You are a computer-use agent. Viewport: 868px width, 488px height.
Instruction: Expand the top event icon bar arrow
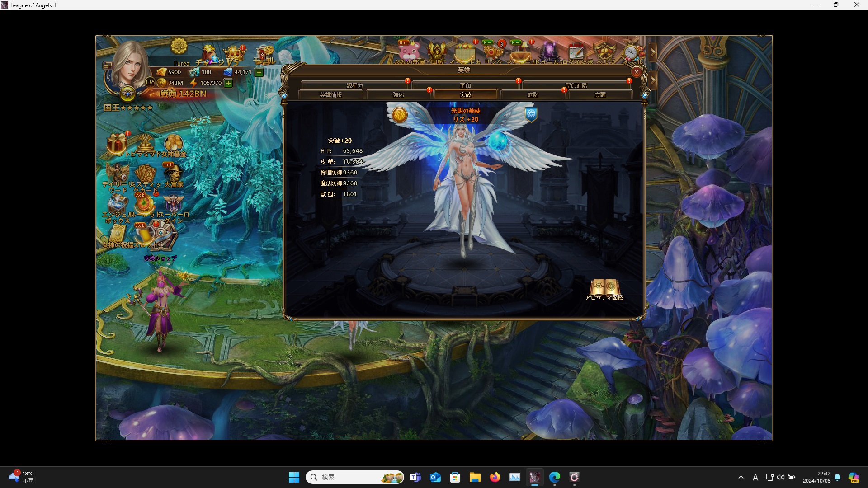tap(653, 52)
